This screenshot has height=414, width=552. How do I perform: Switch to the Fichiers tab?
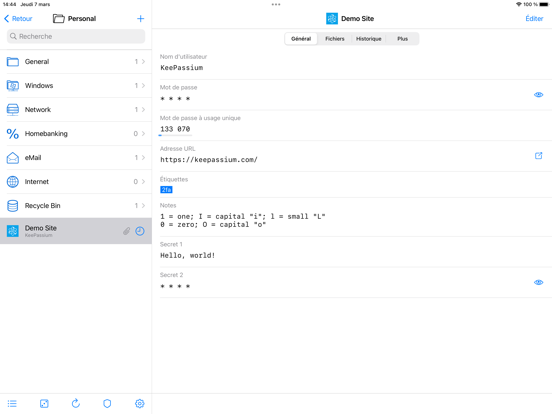pyautogui.click(x=334, y=39)
